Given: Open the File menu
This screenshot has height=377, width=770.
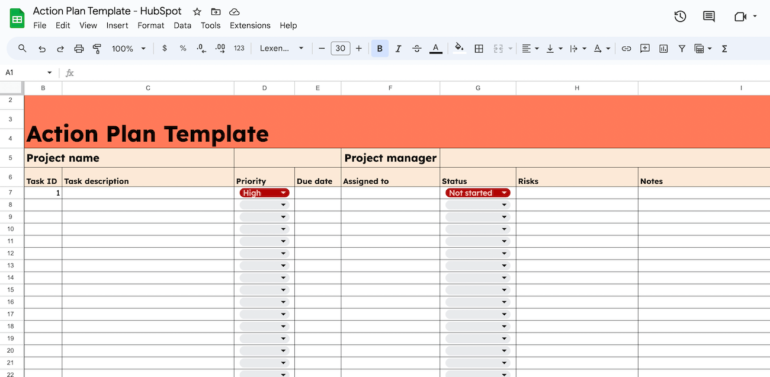Looking at the screenshot, I should coord(40,26).
